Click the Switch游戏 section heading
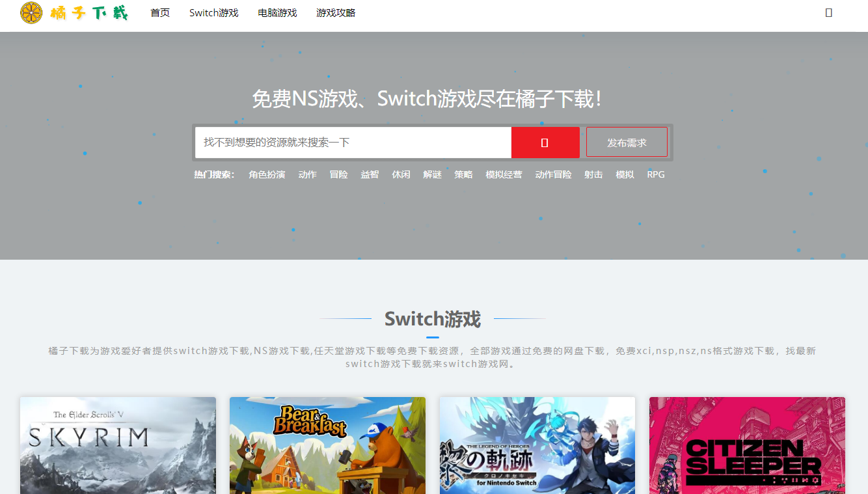The width and height of the screenshot is (868, 494). (x=433, y=319)
